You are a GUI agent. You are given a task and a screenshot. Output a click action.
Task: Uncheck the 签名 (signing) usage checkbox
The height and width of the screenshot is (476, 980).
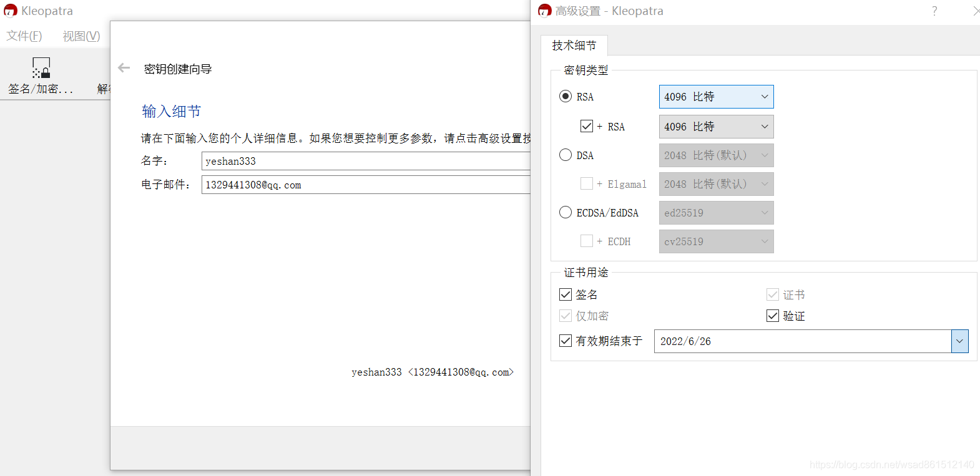click(566, 294)
